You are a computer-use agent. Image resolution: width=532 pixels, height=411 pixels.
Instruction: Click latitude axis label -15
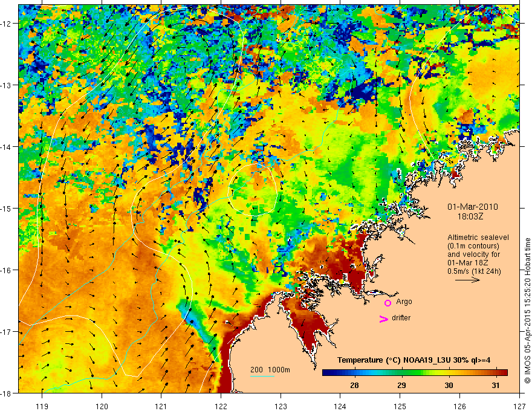coord(7,208)
